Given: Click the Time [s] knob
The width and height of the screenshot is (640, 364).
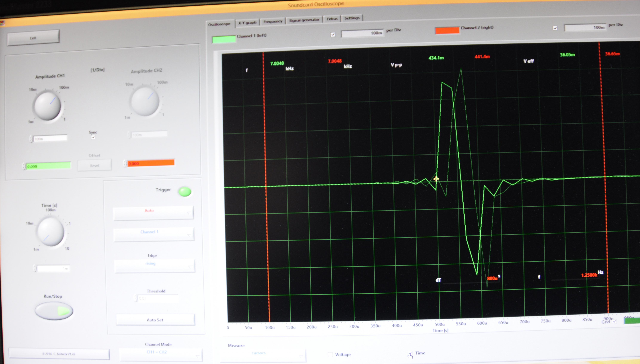Looking at the screenshot, I should (50, 231).
